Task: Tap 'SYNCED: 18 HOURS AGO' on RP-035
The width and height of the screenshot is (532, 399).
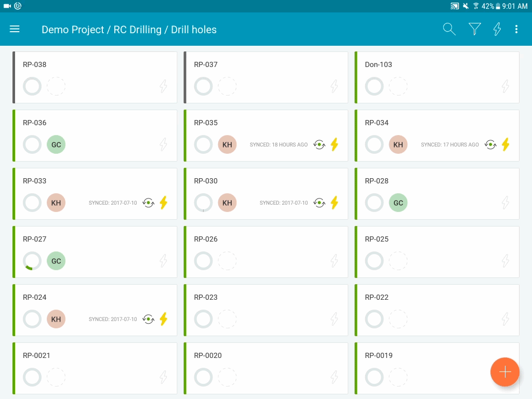Action: pyautogui.click(x=278, y=144)
